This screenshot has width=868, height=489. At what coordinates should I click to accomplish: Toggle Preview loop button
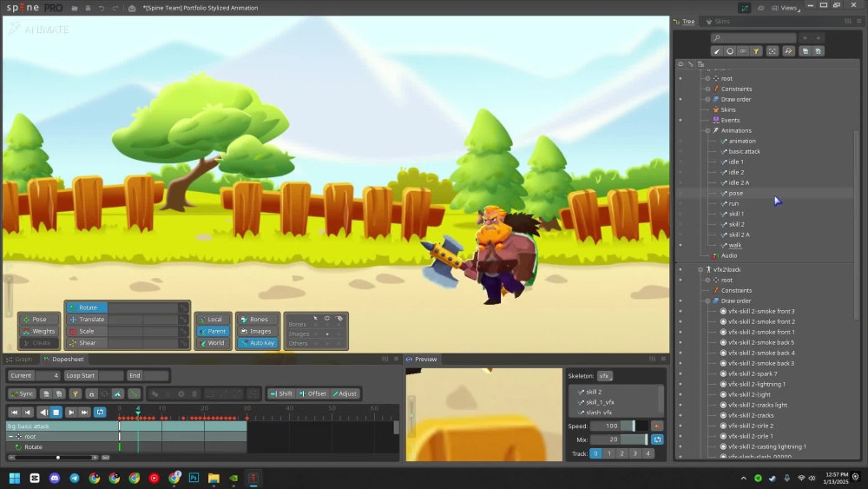point(657,439)
